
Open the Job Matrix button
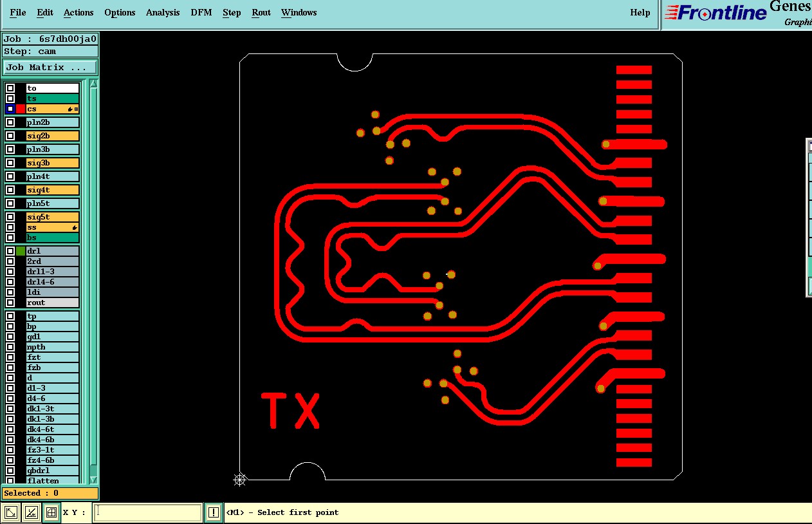pyautogui.click(x=50, y=67)
